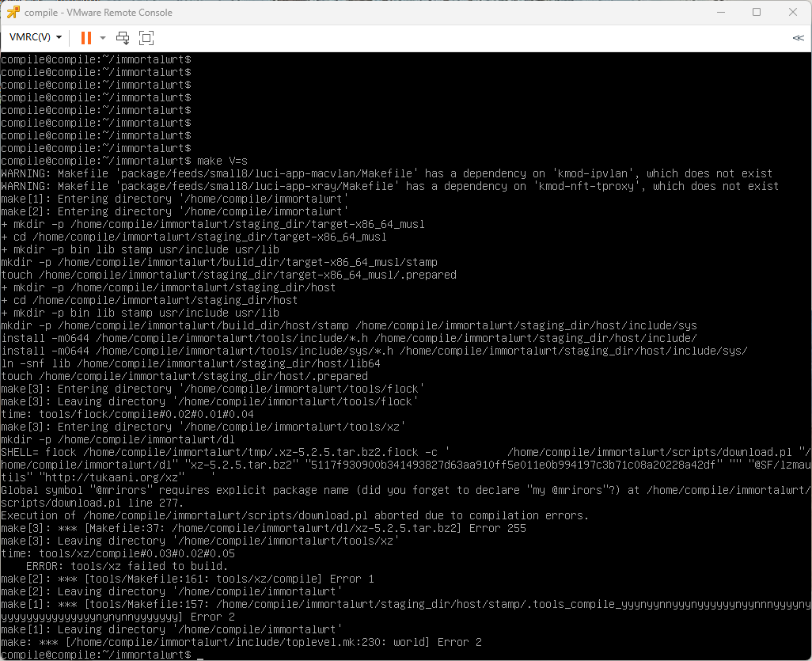The width and height of the screenshot is (812, 661).
Task: Enter full screen mode
Action: click(146, 37)
